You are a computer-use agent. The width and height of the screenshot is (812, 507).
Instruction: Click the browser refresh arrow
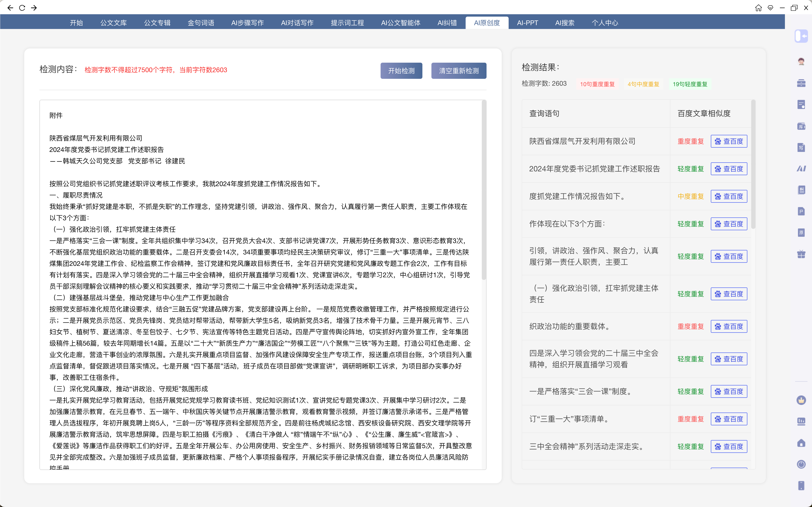(22, 8)
